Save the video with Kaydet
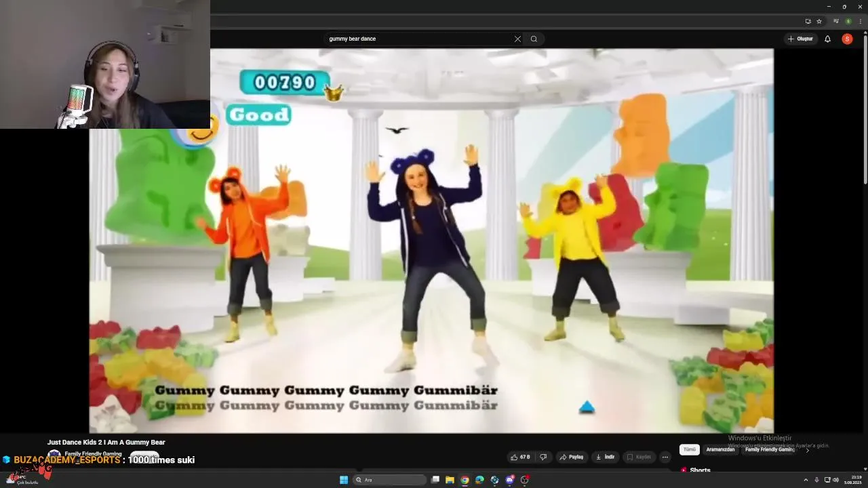The height and width of the screenshot is (488, 868). [639, 457]
